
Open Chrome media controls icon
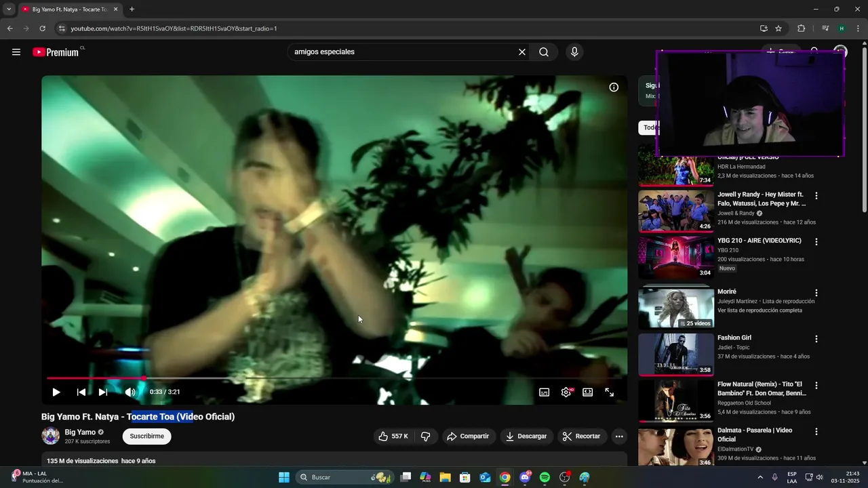pos(825,28)
